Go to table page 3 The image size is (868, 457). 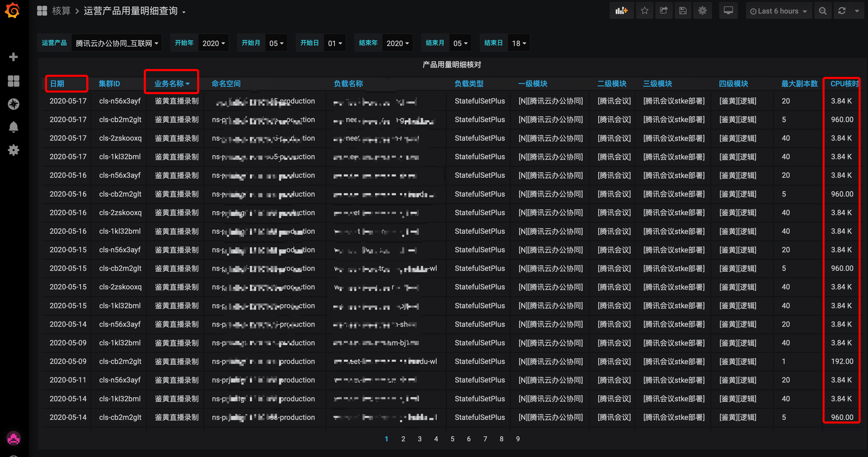(x=420, y=439)
